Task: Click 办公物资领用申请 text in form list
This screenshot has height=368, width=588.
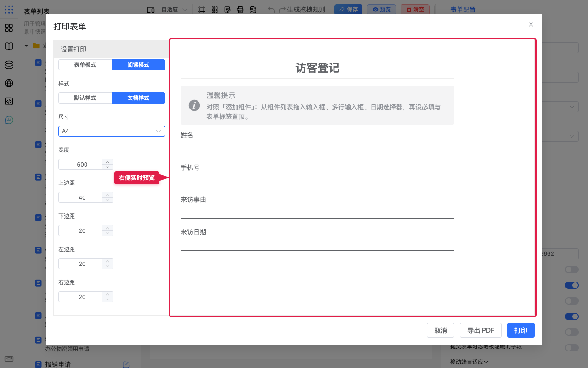Action: point(67,349)
